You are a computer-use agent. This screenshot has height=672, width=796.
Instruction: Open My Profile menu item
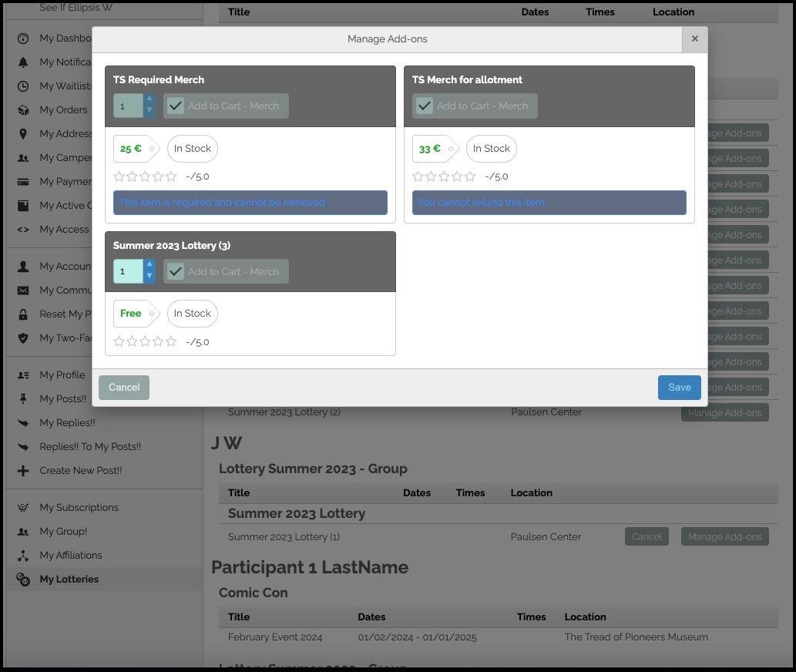click(x=62, y=375)
